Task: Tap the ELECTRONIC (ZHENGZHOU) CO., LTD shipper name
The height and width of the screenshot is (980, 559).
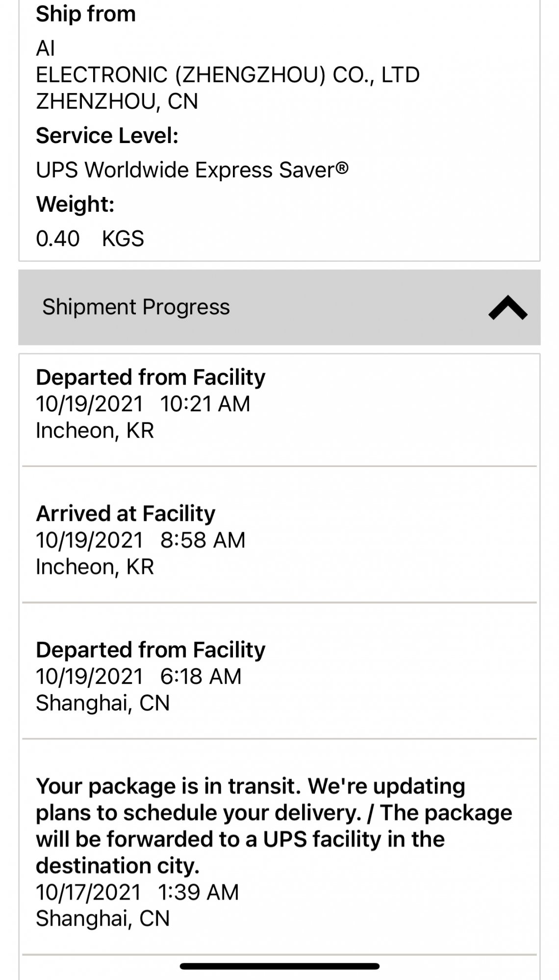Action: pos(228,75)
